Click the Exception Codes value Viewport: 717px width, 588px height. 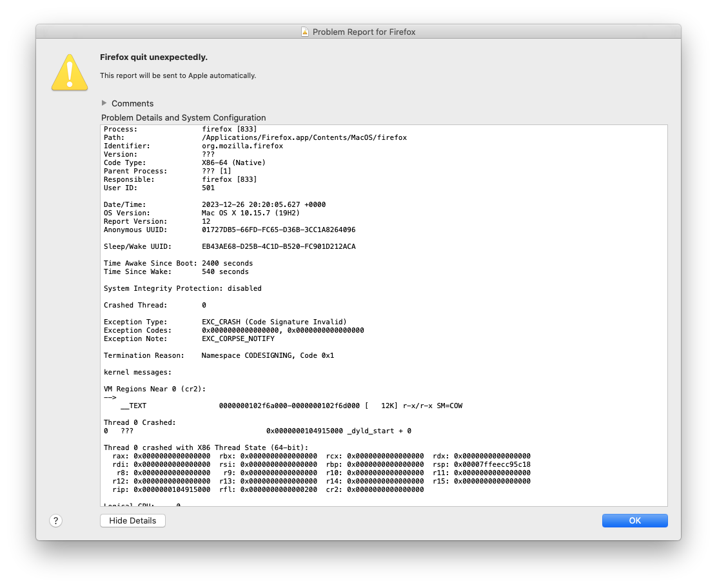click(283, 331)
